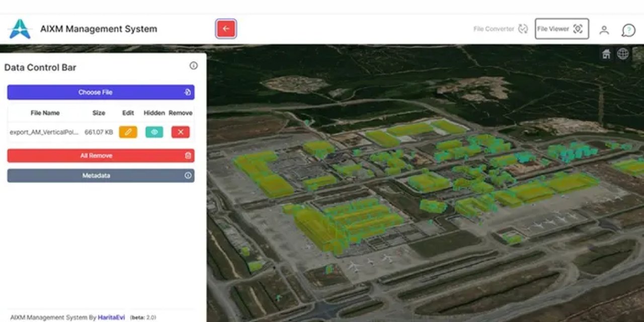Click the AIXM Management System title
Screen dimensions: 644x322
click(x=99, y=29)
